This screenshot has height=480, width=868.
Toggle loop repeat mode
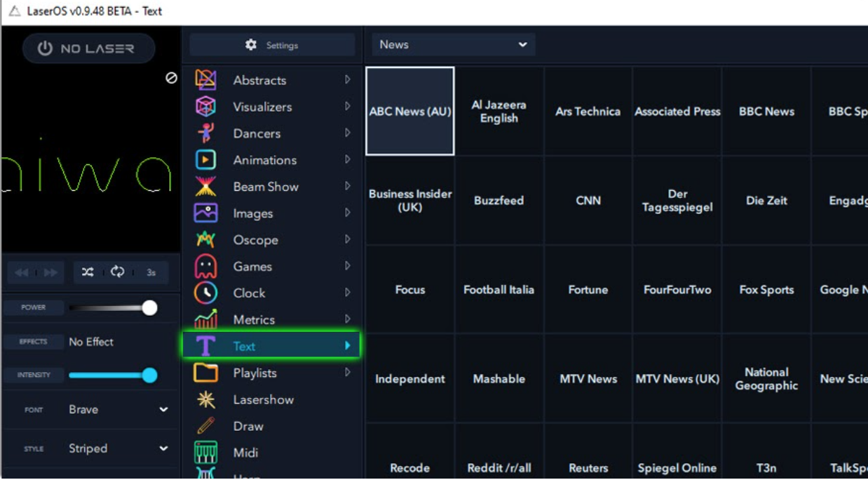click(x=117, y=272)
